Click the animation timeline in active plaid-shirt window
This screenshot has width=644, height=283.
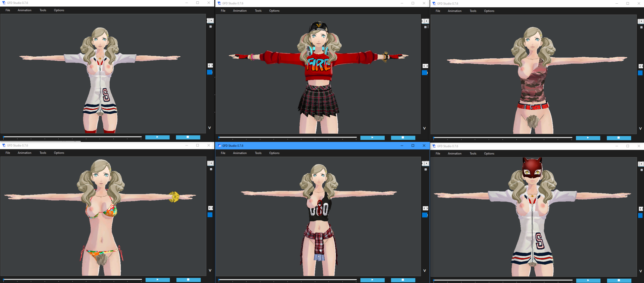tap(287, 280)
